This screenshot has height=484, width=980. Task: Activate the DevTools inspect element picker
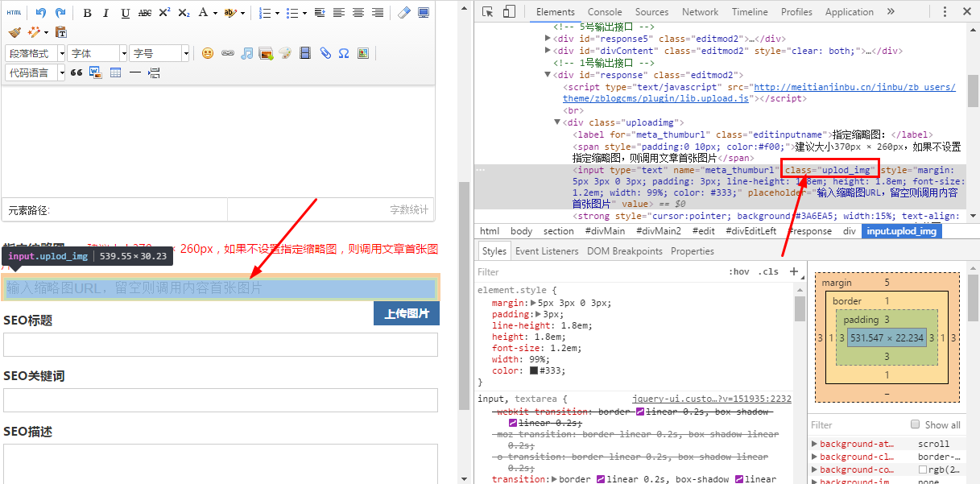point(488,12)
